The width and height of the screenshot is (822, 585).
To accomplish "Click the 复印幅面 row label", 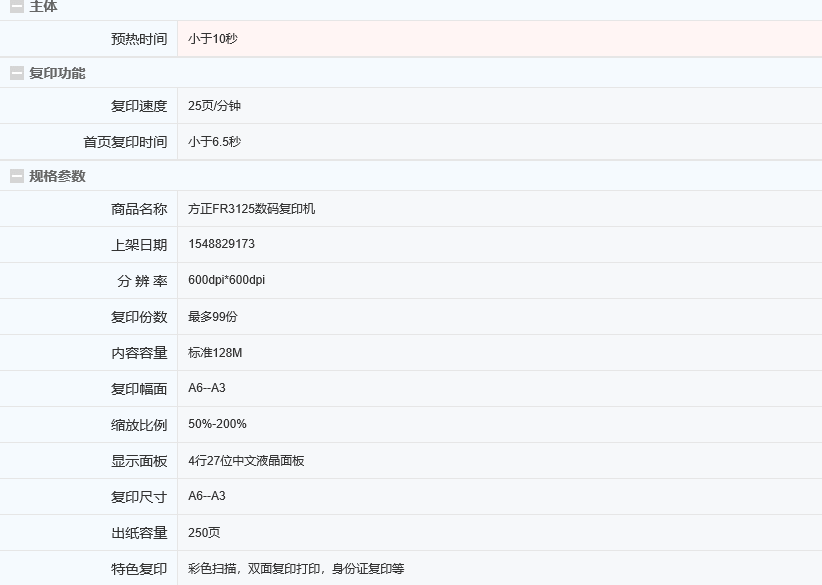I will [139, 389].
